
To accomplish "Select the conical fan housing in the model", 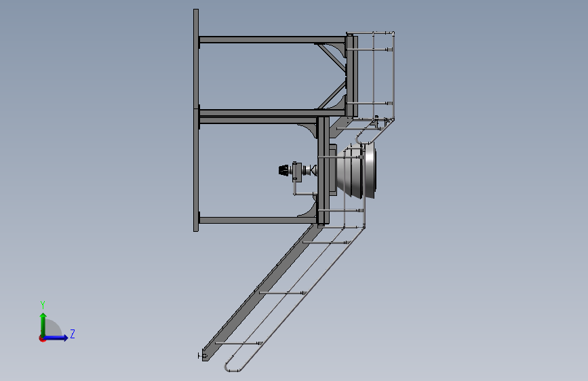I will (x=356, y=171).
